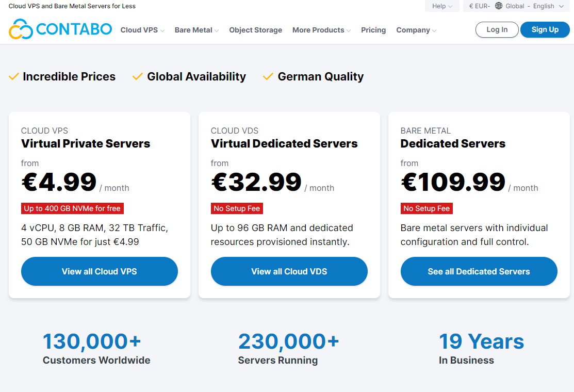Click the 230,000+ Servers Running statistic
The height and width of the screenshot is (392, 574).
(289, 348)
